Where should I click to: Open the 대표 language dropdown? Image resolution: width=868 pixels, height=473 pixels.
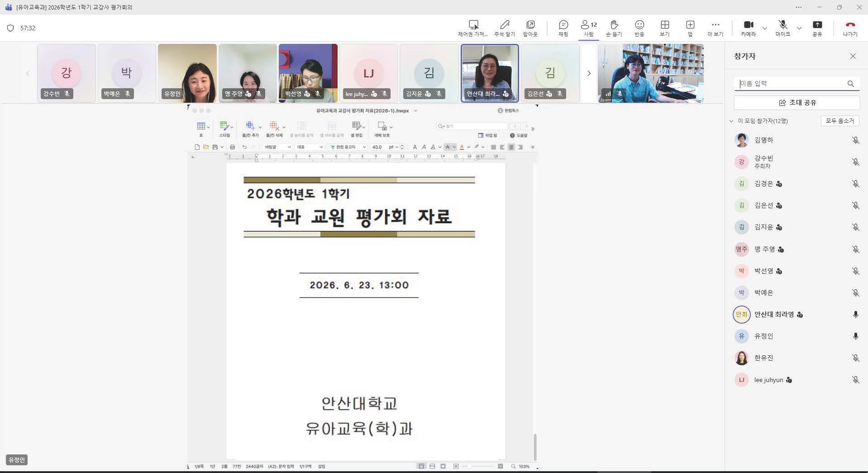[310, 147]
